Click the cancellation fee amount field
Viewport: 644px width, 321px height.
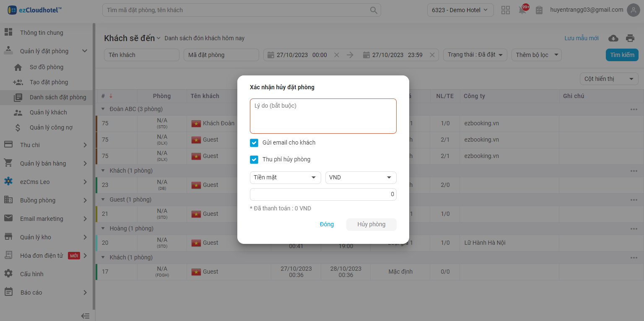pos(323,194)
